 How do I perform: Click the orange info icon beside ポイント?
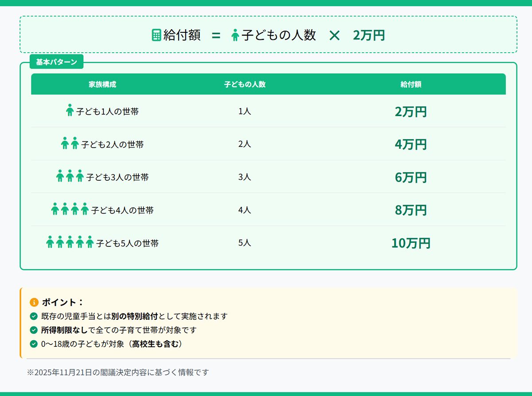tap(34, 303)
